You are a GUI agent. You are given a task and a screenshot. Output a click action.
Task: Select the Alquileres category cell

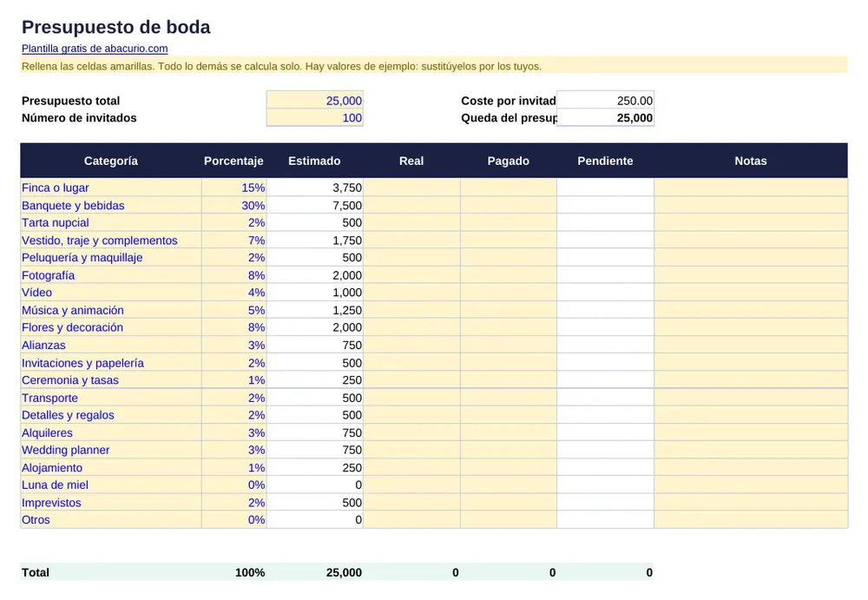coord(111,432)
